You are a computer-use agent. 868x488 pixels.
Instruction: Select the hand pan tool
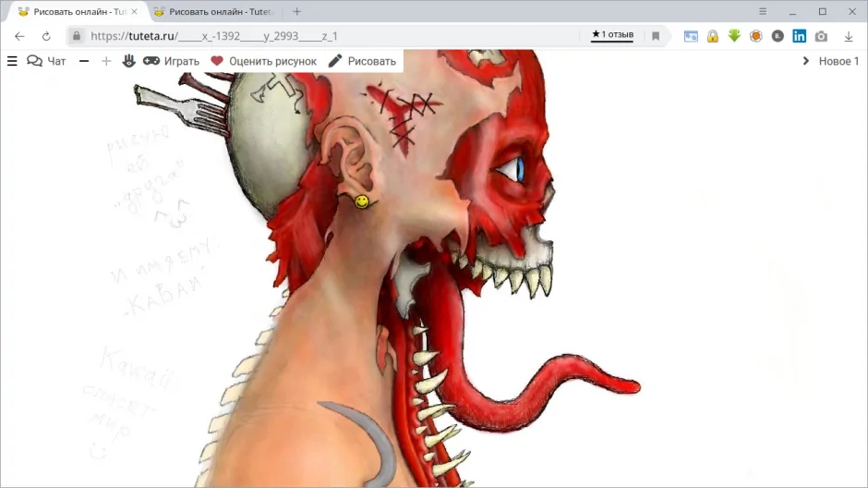129,61
